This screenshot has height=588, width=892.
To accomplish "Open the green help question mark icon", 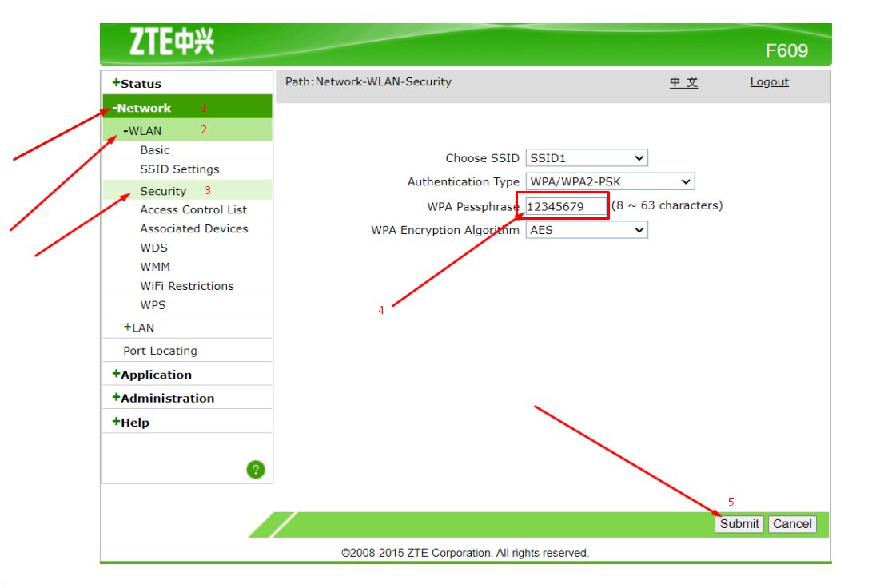I will click(256, 469).
